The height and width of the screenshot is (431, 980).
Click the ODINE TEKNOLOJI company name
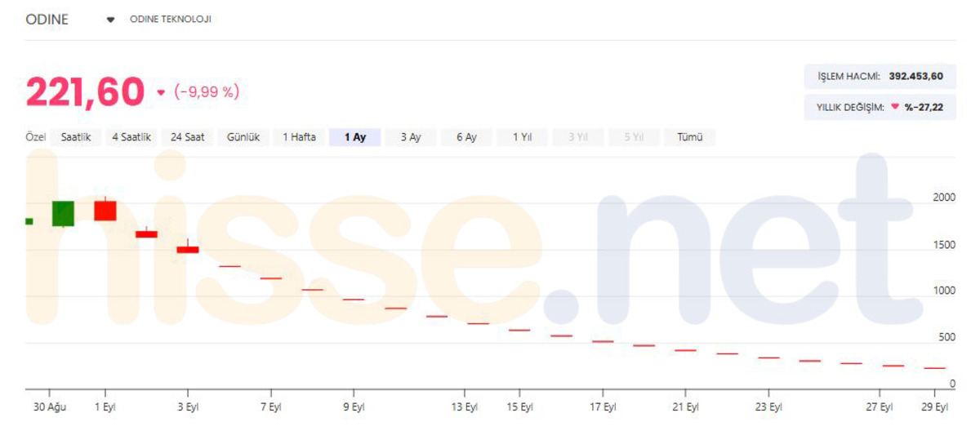(x=171, y=20)
